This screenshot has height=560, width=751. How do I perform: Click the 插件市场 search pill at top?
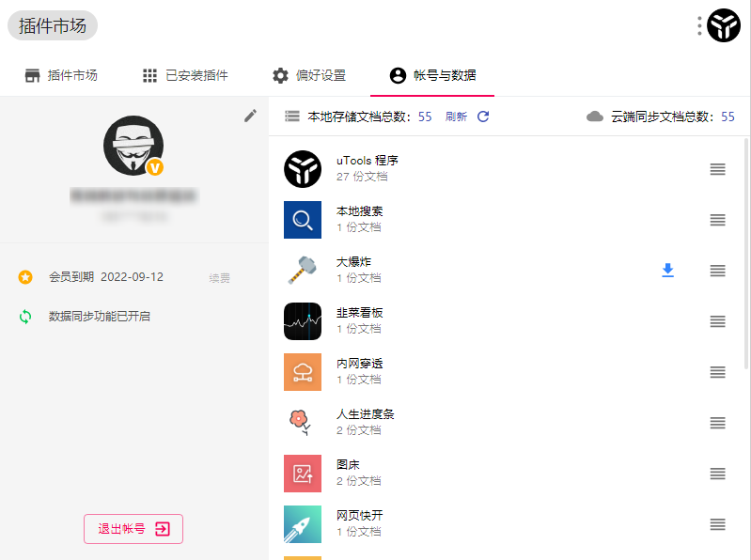53,26
